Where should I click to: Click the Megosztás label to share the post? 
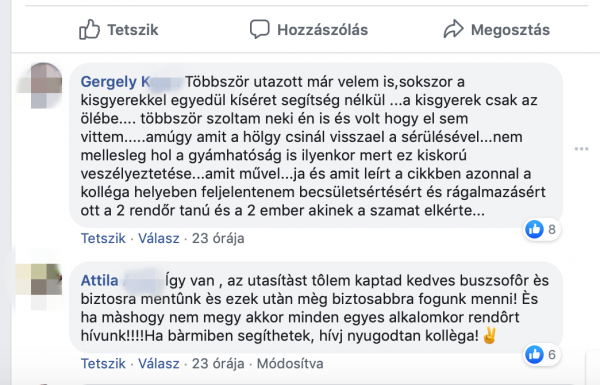point(510,30)
